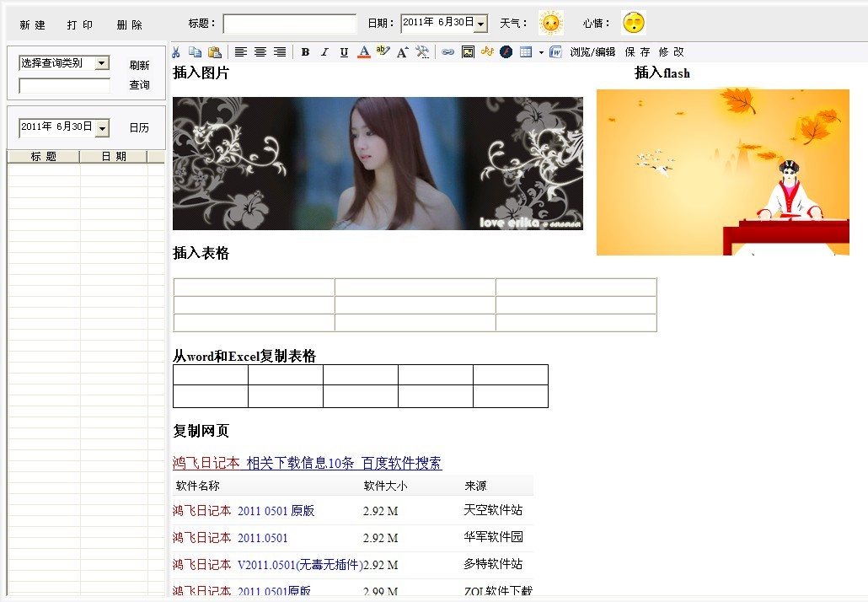Viewport: 868px width, 602px height.
Task: Insert a hyperlink with chain icon
Action: [447, 52]
